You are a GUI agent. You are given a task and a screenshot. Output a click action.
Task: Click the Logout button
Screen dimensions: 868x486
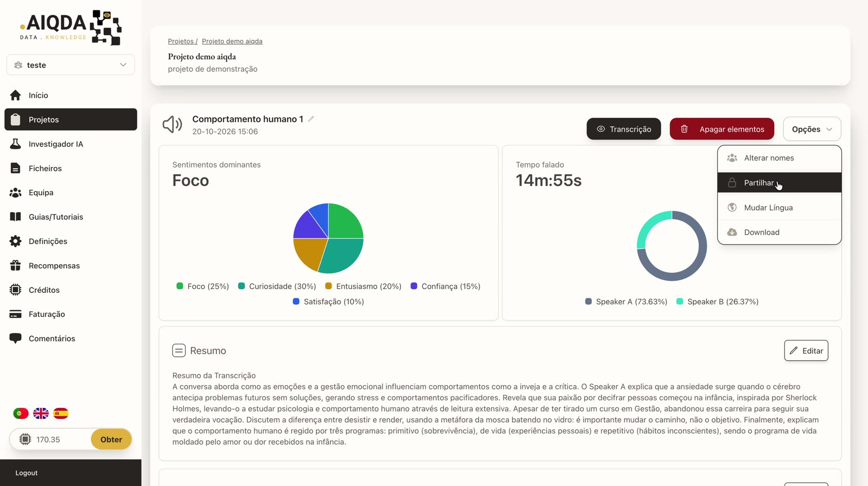pyautogui.click(x=27, y=473)
